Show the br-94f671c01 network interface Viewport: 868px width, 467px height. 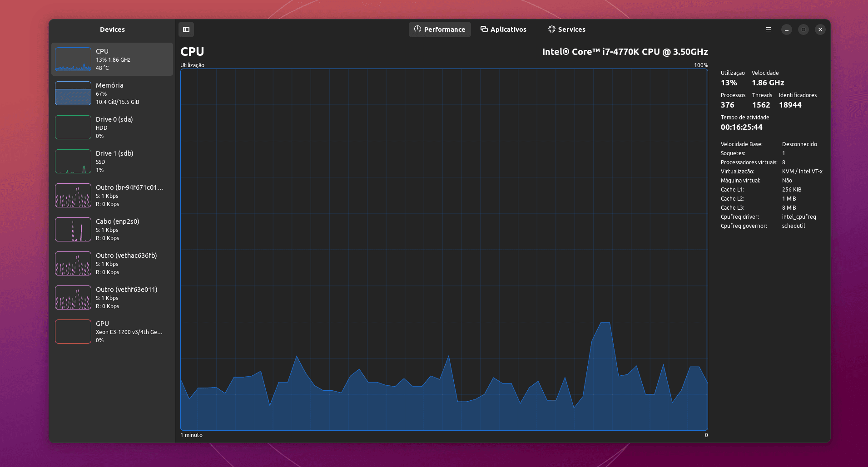tap(112, 196)
